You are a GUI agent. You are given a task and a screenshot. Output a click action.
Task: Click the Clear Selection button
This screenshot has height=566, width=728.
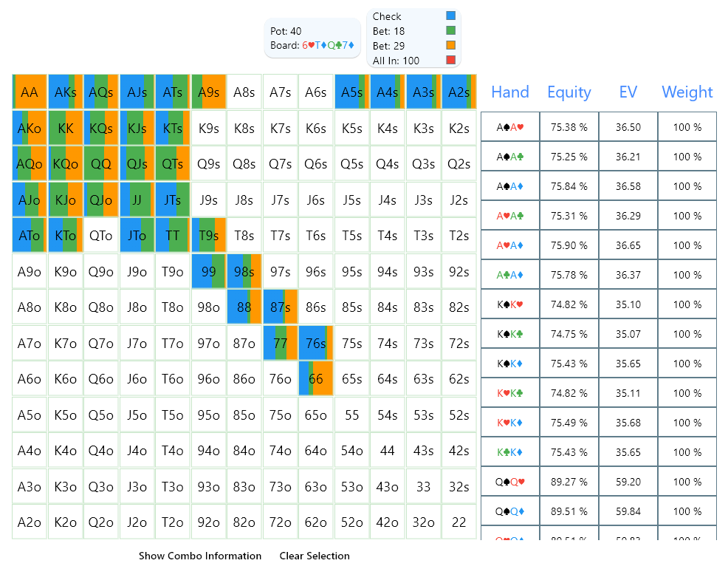coord(314,556)
